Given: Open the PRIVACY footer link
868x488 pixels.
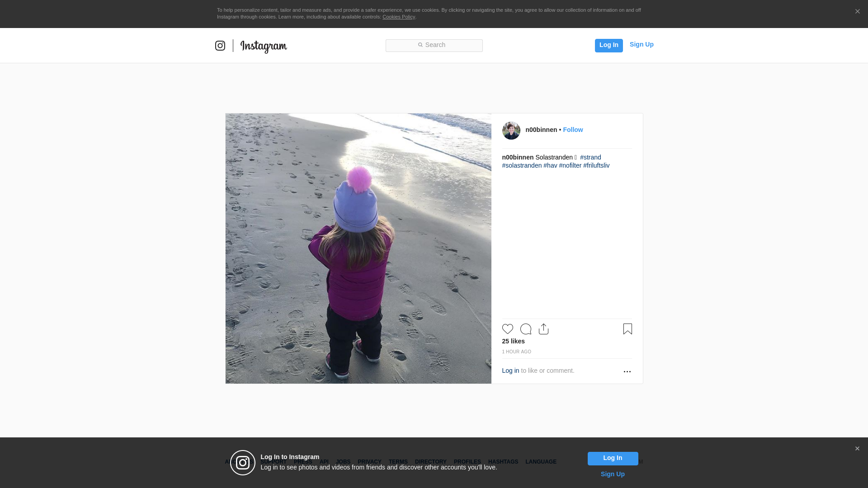Looking at the screenshot, I should coord(369,462).
